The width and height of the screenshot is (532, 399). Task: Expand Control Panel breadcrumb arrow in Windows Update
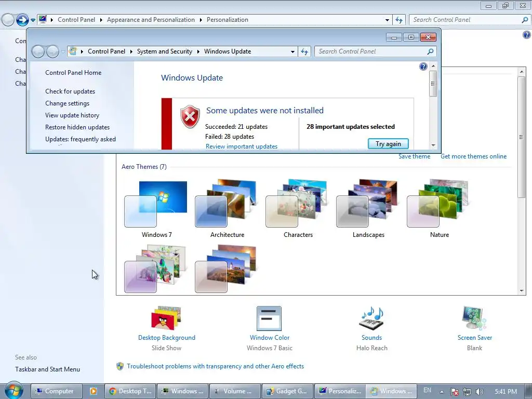[131, 51]
